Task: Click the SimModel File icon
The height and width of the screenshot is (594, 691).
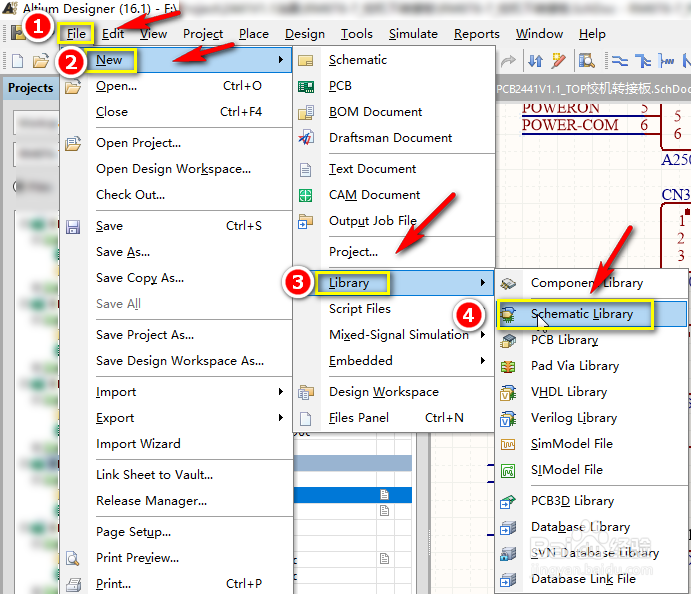Action: [x=508, y=444]
